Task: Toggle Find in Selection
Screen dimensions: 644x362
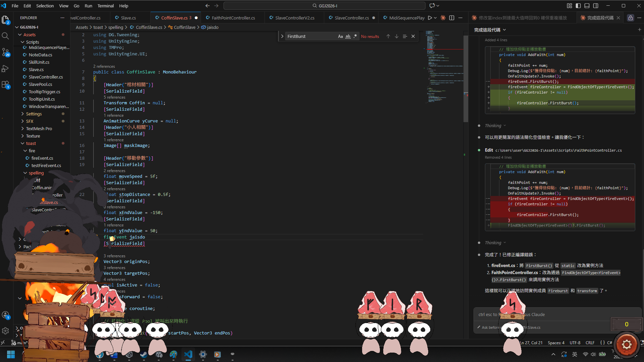Action: (405, 36)
